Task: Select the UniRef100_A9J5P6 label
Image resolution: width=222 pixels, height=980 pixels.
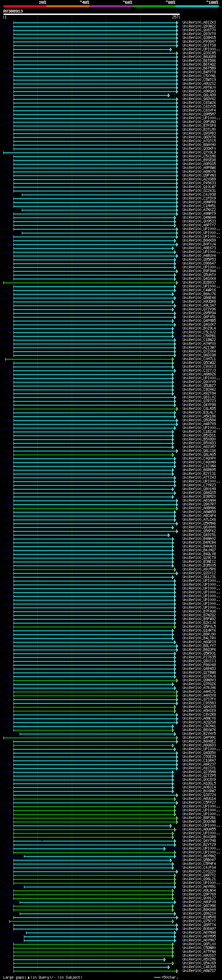Action: coord(199,569)
